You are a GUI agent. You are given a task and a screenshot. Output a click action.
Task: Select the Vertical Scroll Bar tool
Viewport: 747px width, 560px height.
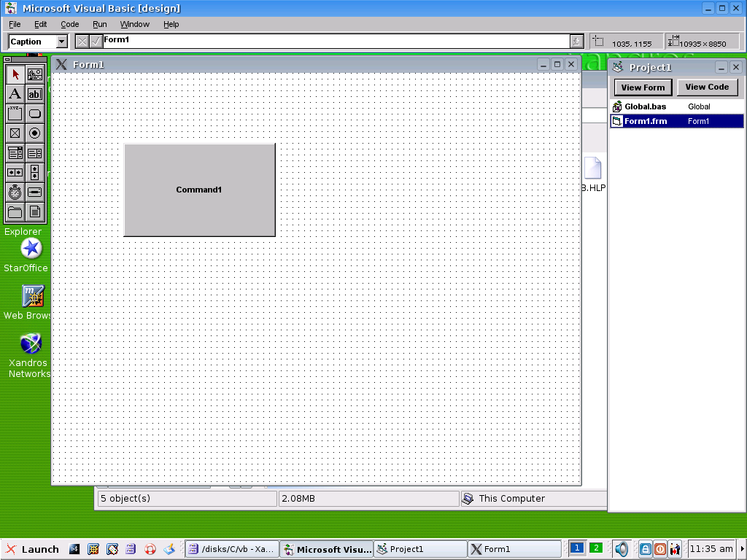(35, 172)
